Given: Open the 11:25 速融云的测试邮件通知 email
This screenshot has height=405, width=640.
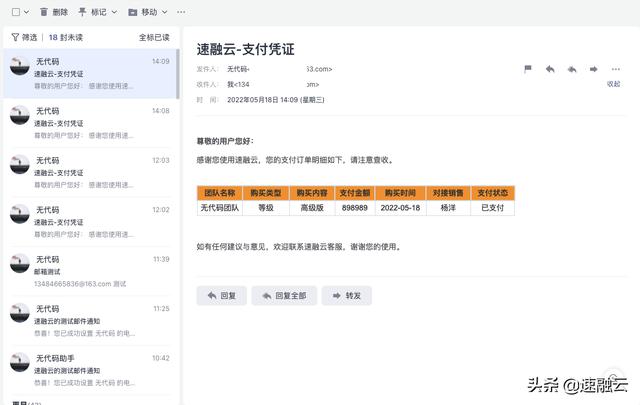Looking at the screenshot, I should click(x=90, y=320).
